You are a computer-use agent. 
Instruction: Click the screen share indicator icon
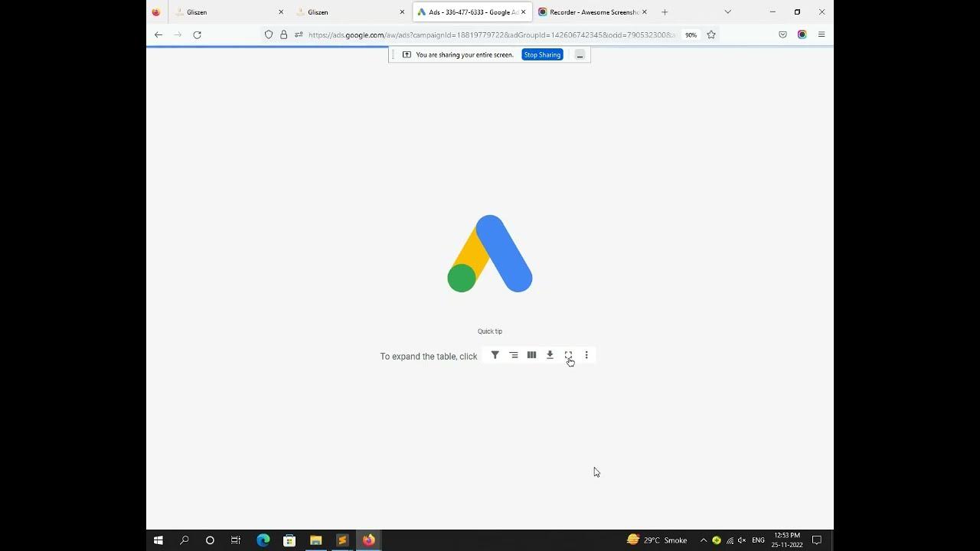[x=407, y=54]
